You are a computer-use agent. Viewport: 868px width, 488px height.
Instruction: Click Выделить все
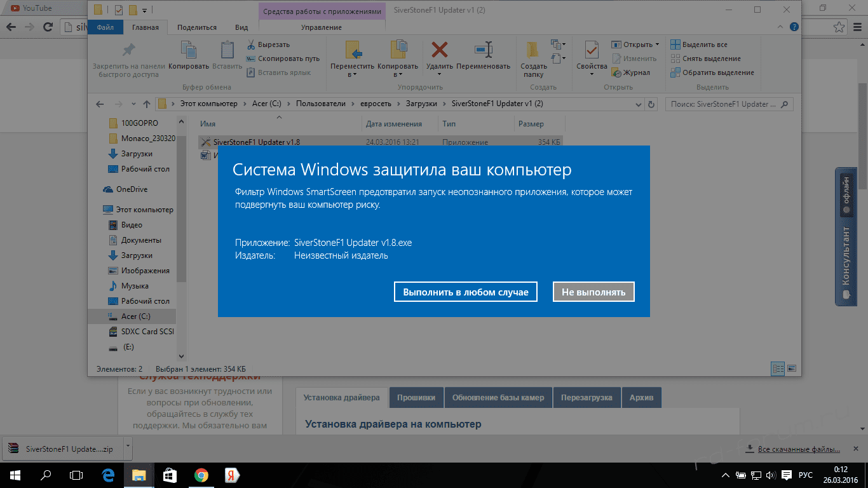699,44
